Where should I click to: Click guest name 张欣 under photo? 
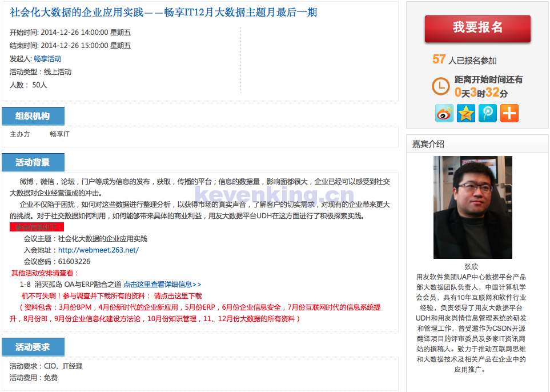[x=471, y=267]
